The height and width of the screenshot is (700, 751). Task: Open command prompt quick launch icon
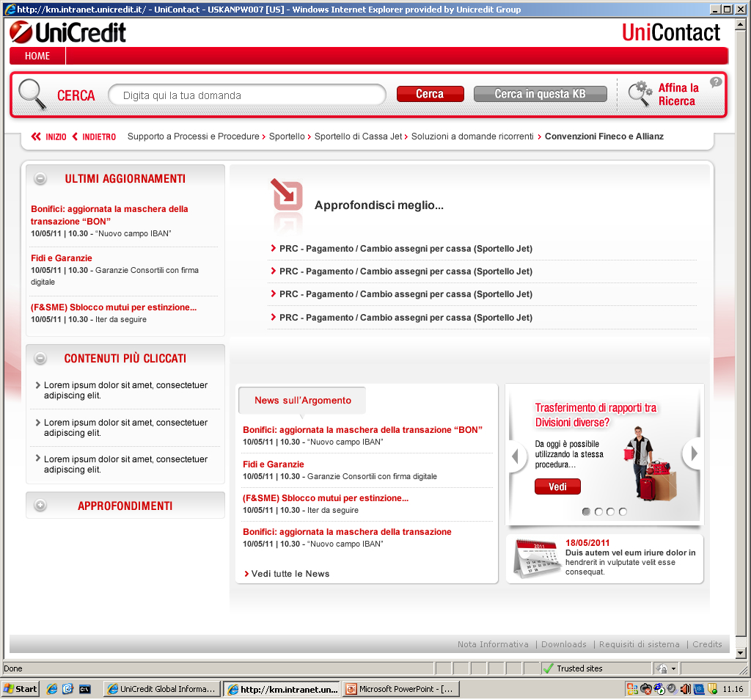click(x=85, y=689)
